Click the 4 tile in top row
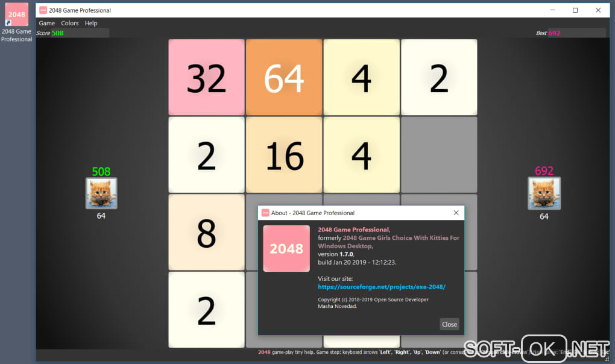 (362, 77)
